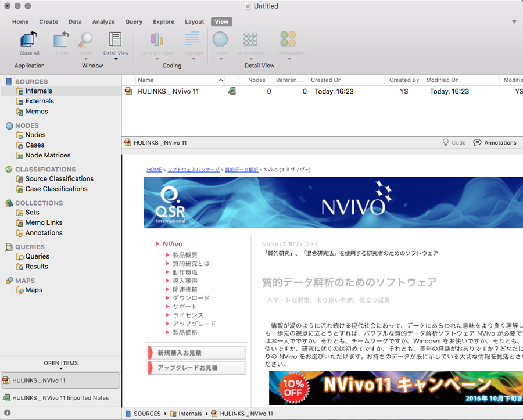Click the Detail View ribbon icon

[x=116, y=40]
